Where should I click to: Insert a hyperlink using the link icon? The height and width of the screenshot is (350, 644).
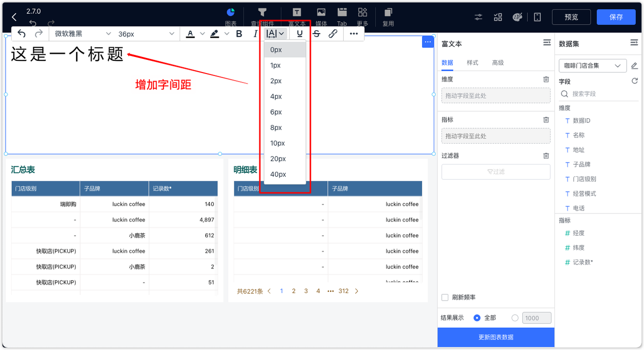333,33
